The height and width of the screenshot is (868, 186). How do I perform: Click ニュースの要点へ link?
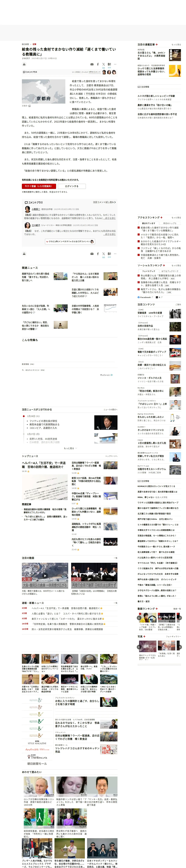point(110,410)
